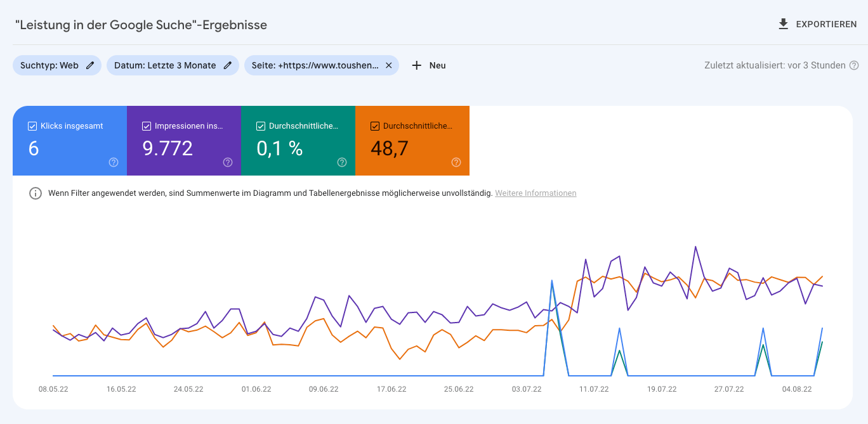Open the Weitere Informationen link
The height and width of the screenshot is (424, 868).
(536, 193)
